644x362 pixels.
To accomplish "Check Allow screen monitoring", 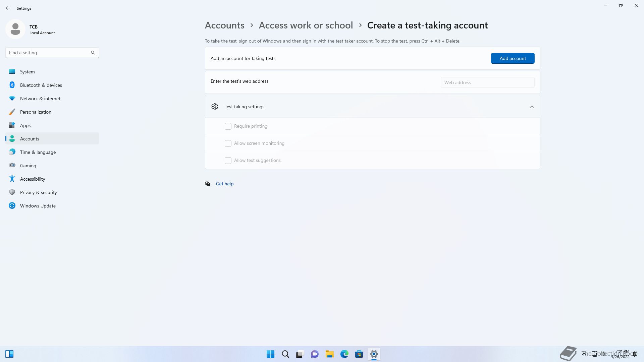I will pyautogui.click(x=228, y=143).
